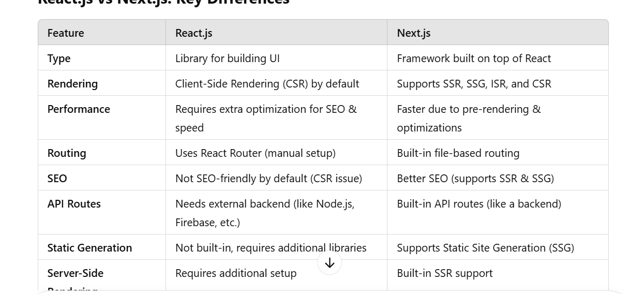Click the scroll-to-bottom down arrow button
The height and width of the screenshot is (294, 644).
330,263
